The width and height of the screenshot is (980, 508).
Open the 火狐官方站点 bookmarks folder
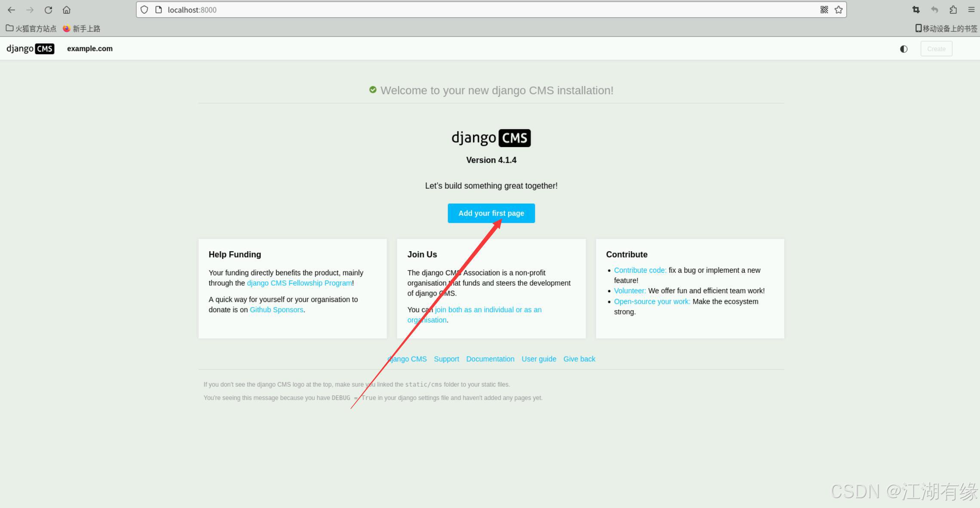[31, 28]
